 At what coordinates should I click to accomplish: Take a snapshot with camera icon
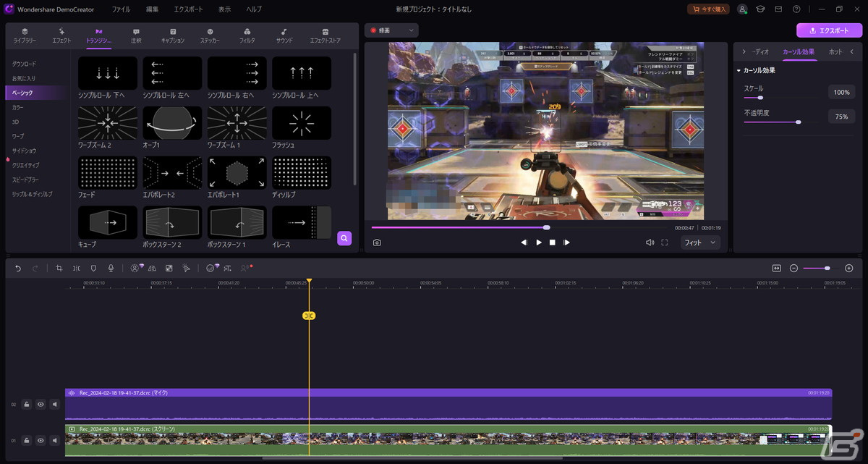377,242
